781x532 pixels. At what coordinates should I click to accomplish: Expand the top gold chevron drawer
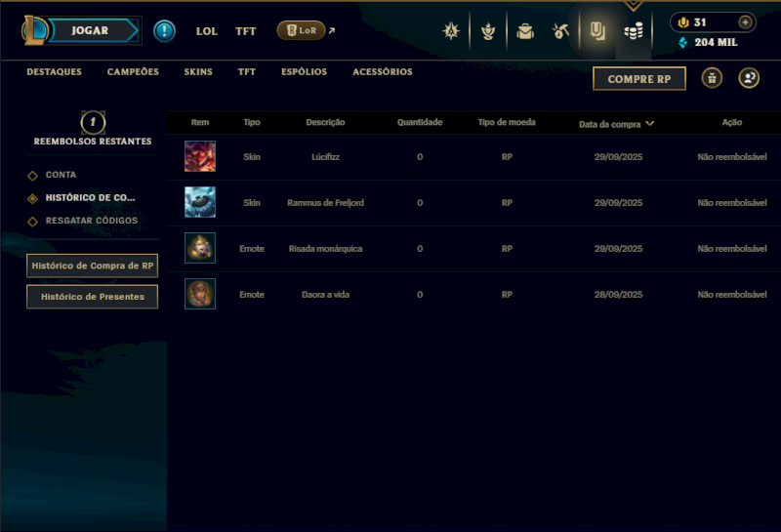633,5
